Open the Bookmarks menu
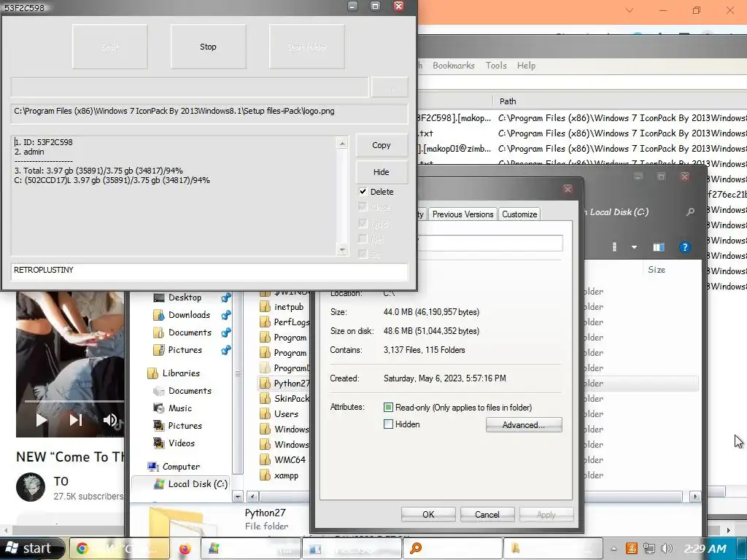The width and height of the screenshot is (747, 560). (454, 66)
